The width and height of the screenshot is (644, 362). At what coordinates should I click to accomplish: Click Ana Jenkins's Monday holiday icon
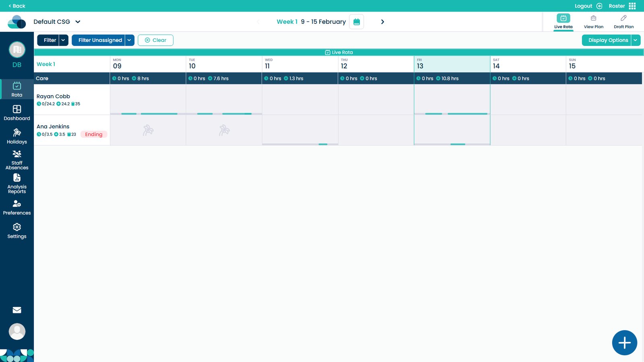148,130
